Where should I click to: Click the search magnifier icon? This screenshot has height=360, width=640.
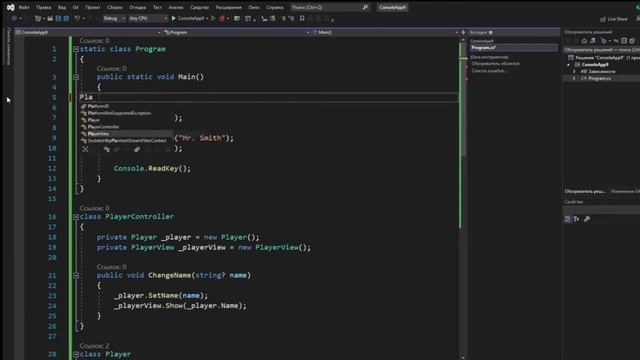(365, 7)
